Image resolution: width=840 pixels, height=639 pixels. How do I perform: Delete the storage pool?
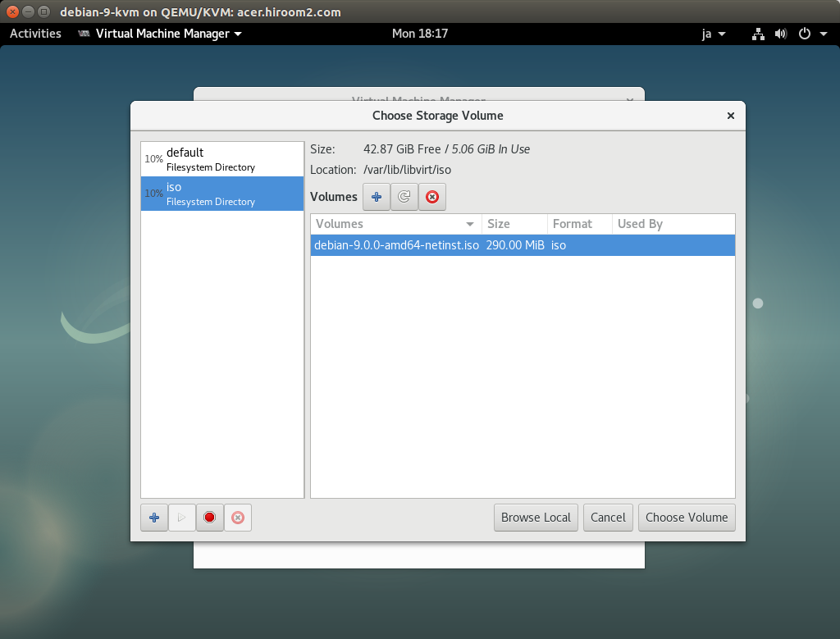tap(238, 518)
